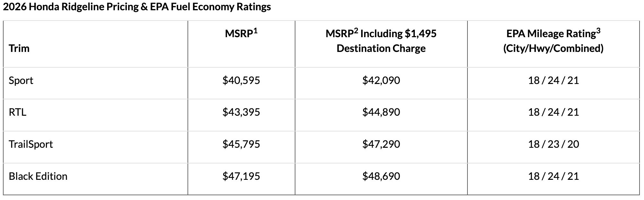Click Sport's 18 / 24 / 21 rating
This screenshot has height=200, width=644.
point(553,80)
